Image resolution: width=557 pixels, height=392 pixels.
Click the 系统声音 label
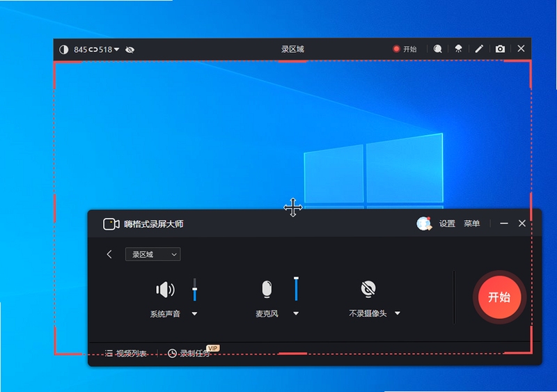coord(165,314)
